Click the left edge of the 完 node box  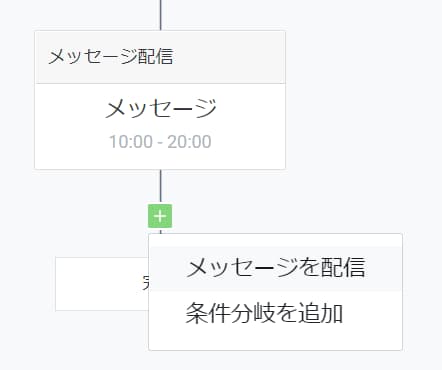[x=56, y=284]
